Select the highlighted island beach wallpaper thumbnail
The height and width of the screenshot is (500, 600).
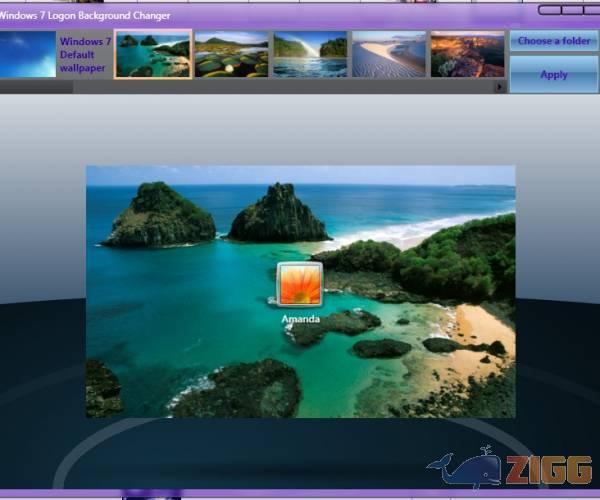(x=153, y=54)
